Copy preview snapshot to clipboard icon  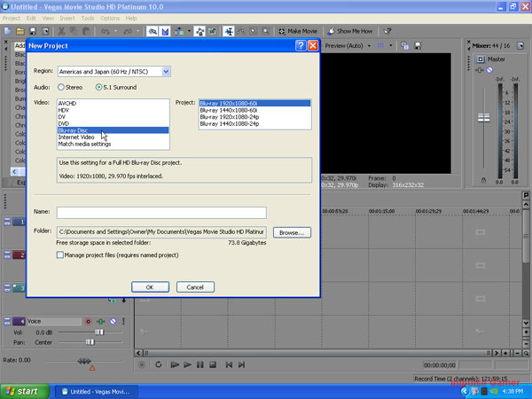tap(405, 46)
